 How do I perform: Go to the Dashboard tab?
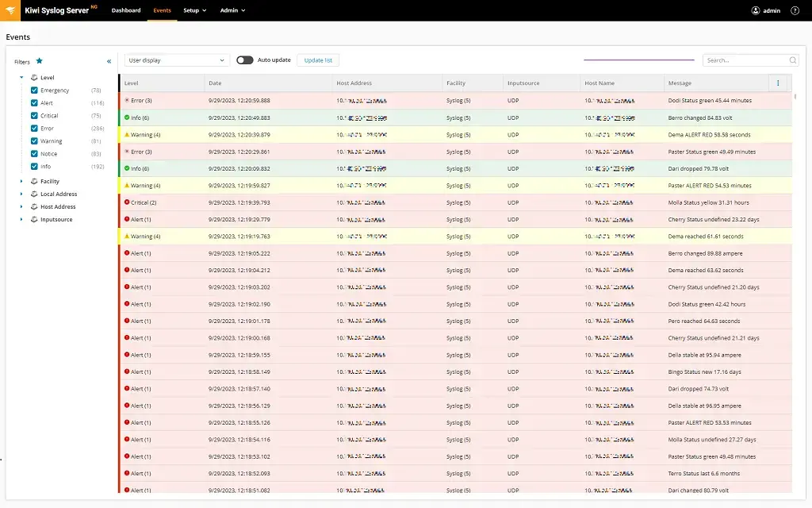(x=126, y=10)
